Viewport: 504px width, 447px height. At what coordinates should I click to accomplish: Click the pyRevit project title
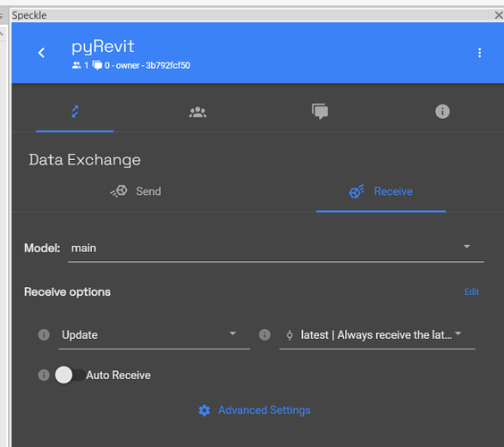pos(103,46)
